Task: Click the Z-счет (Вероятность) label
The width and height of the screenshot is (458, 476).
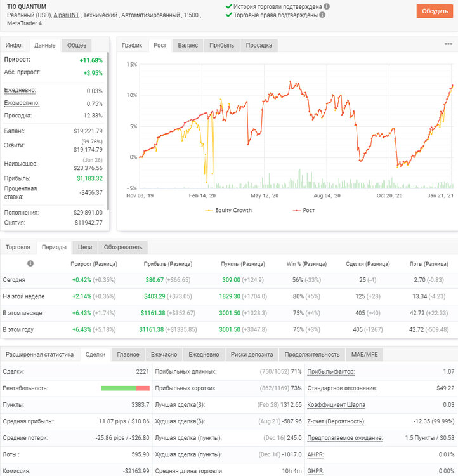Action: (336, 421)
